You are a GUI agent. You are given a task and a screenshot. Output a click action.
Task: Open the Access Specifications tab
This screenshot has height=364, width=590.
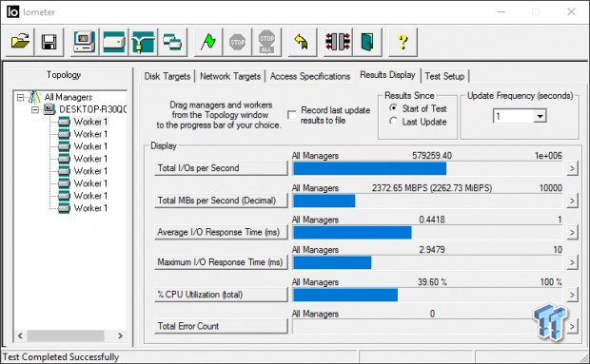(x=310, y=76)
